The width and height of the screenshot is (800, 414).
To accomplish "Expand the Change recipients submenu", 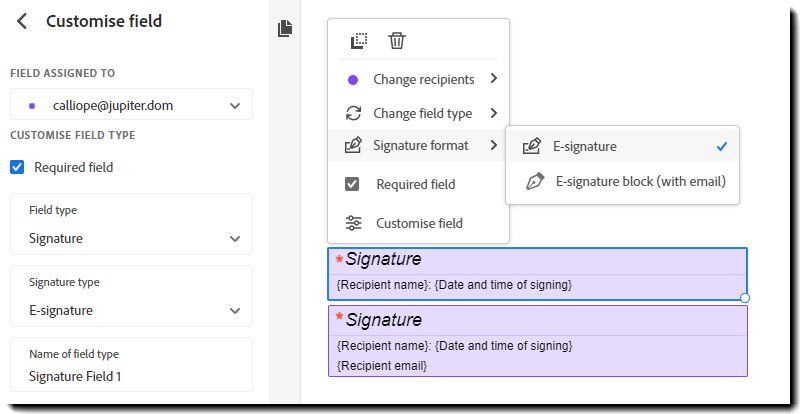I will tap(418, 79).
